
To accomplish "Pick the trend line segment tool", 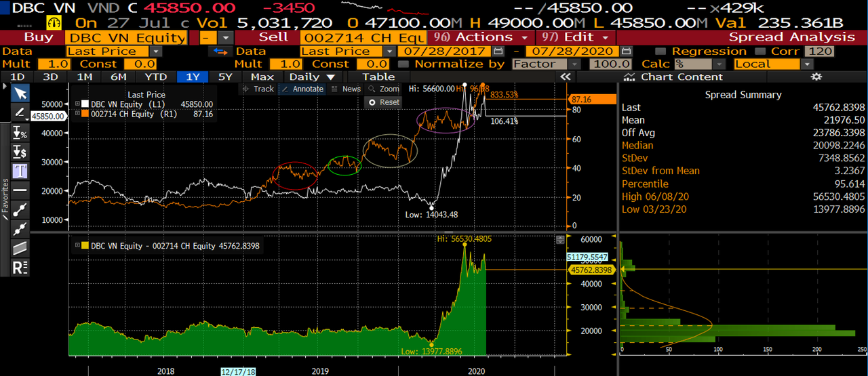I will click(x=20, y=209).
